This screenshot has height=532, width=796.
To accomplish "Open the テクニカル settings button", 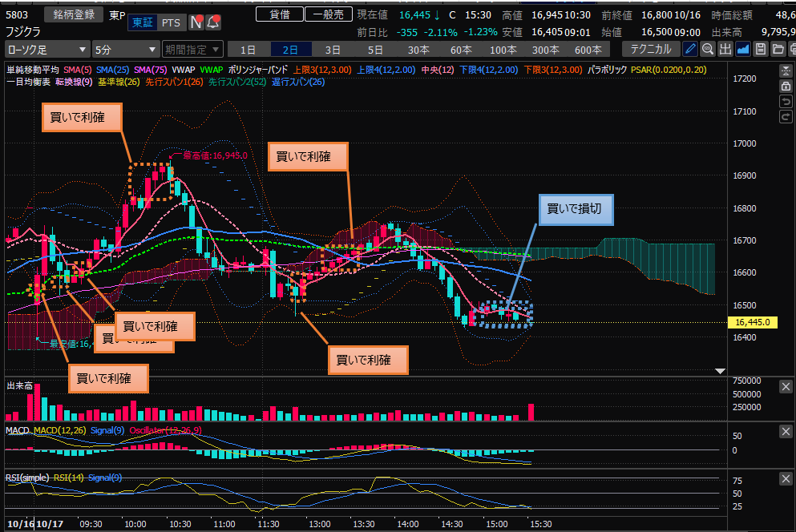I will pos(651,49).
